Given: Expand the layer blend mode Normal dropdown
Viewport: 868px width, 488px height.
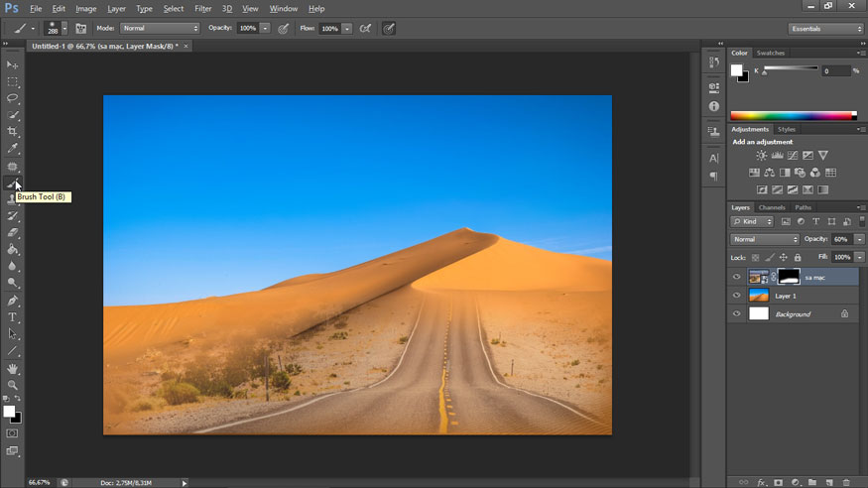Looking at the screenshot, I should [x=765, y=239].
